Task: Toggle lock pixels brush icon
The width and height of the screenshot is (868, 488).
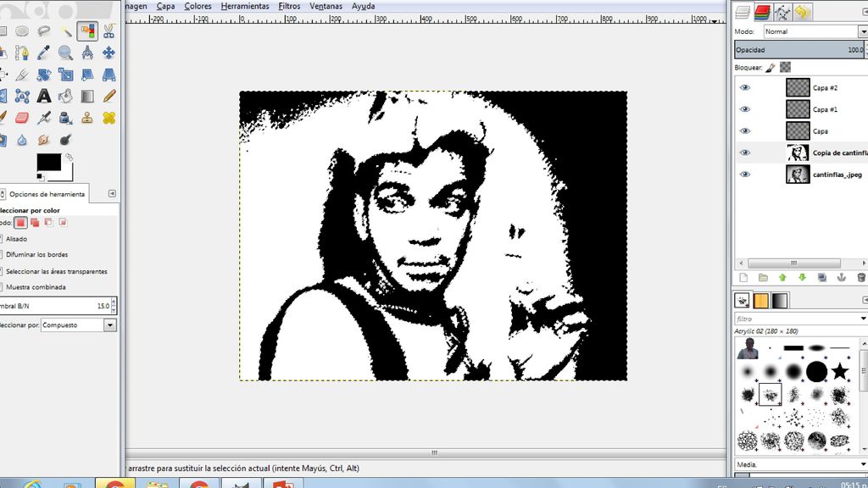Action: [x=770, y=68]
